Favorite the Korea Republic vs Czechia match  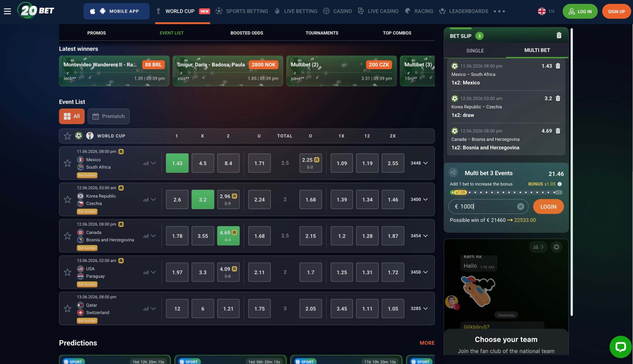point(68,199)
